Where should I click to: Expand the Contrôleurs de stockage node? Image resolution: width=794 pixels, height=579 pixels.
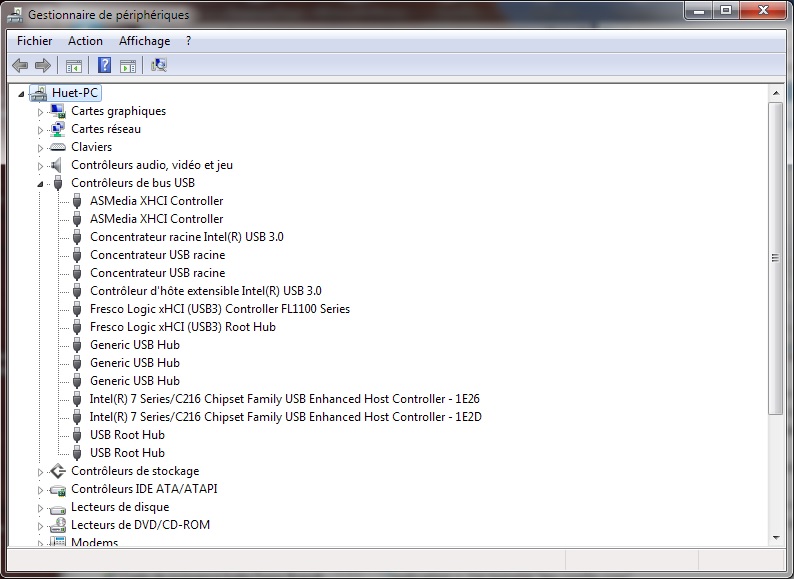pos(41,472)
